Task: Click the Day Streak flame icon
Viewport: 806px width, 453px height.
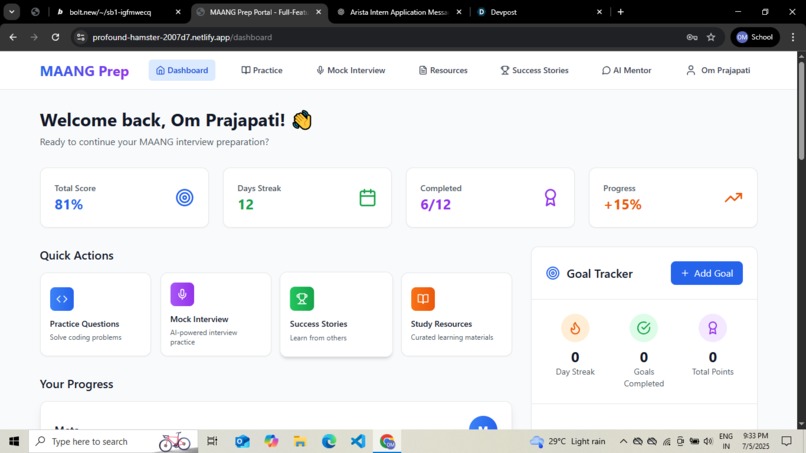Action: pos(575,328)
